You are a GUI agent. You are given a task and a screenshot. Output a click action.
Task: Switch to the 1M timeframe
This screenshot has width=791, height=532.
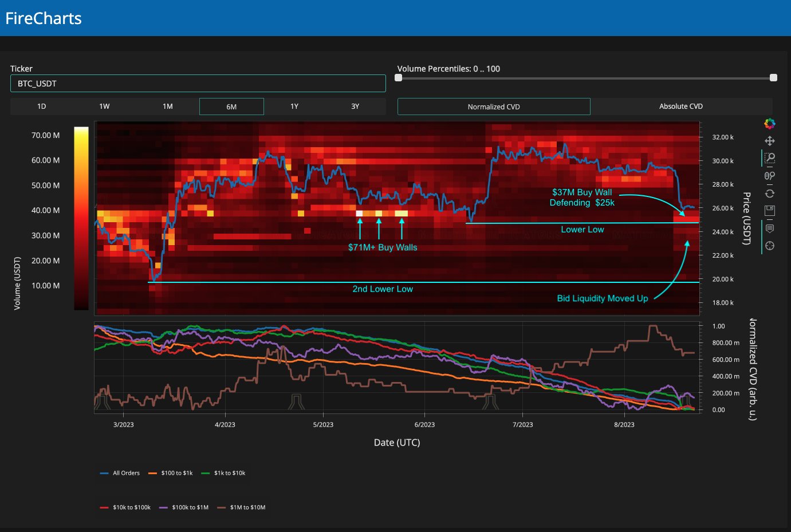point(167,107)
